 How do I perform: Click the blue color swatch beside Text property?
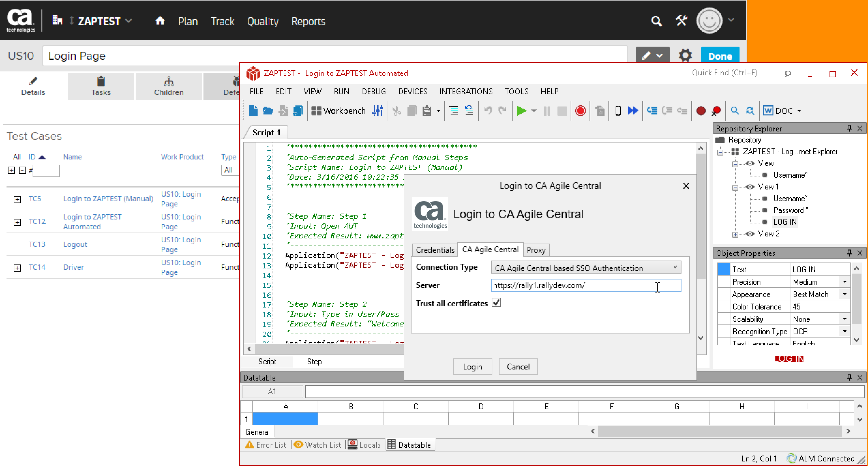[x=724, y=269]
